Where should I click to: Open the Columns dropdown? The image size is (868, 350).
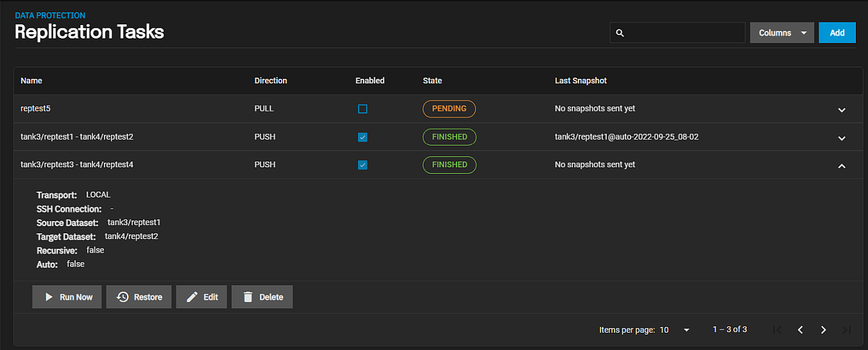click(781, 33)
